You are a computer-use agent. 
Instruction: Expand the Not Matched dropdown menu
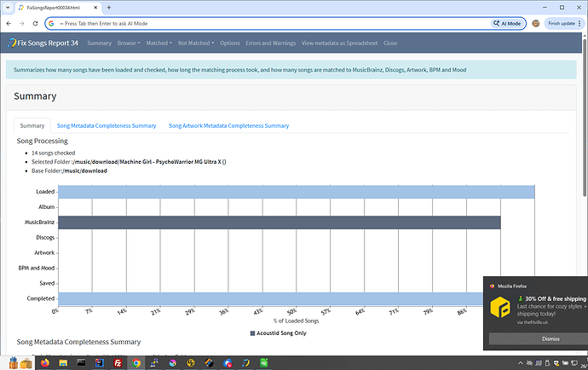click(196, 43)
